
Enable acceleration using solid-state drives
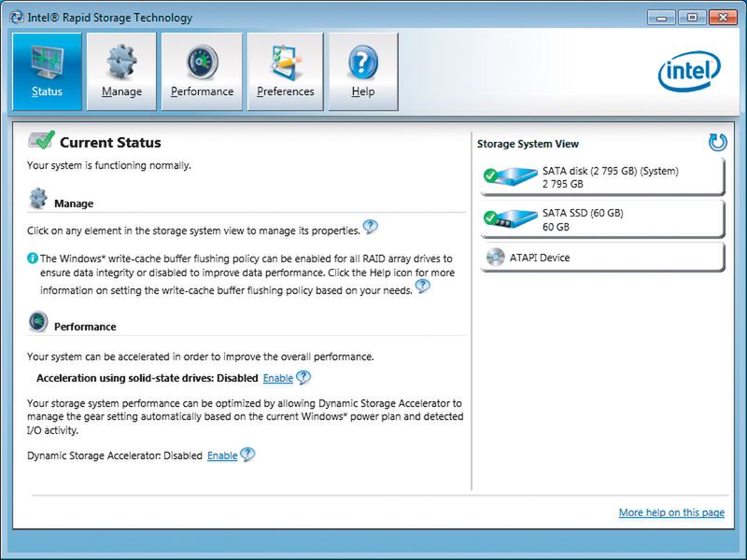click(277, 378)
